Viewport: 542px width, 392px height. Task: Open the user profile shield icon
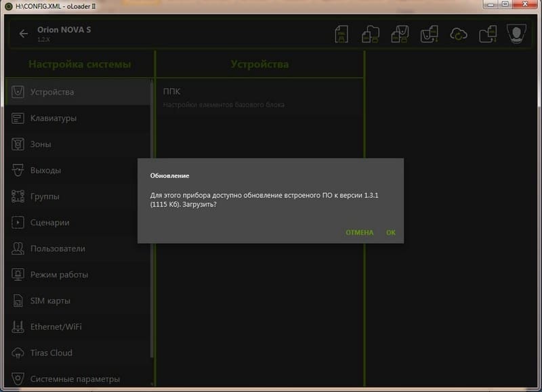click(x=516, y=34)
